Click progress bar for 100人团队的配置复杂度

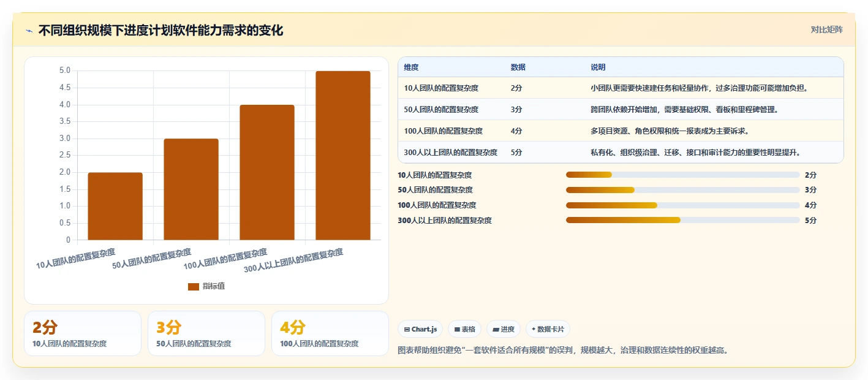[x=683, y=205]
